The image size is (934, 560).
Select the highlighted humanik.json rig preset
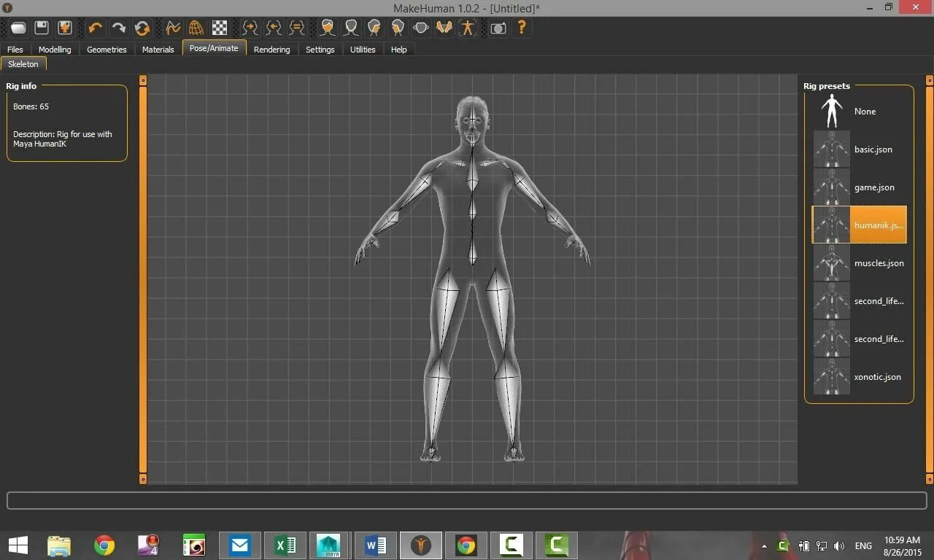(x=859, y=225)
